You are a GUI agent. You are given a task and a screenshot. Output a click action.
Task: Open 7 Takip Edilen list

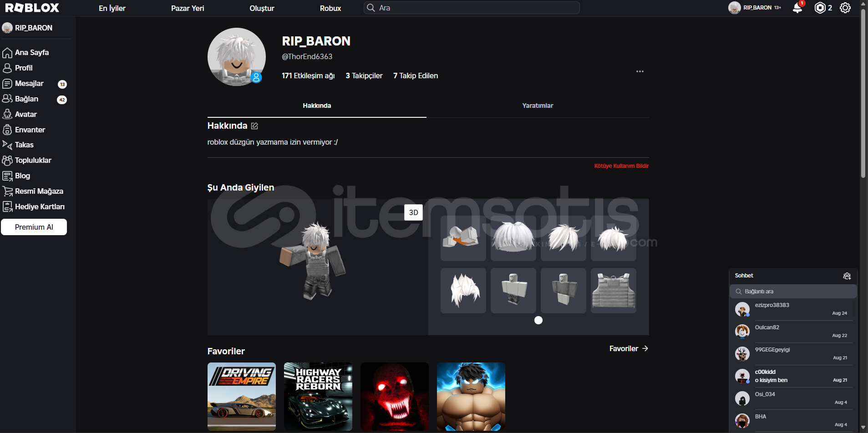[x=416, y=76]
